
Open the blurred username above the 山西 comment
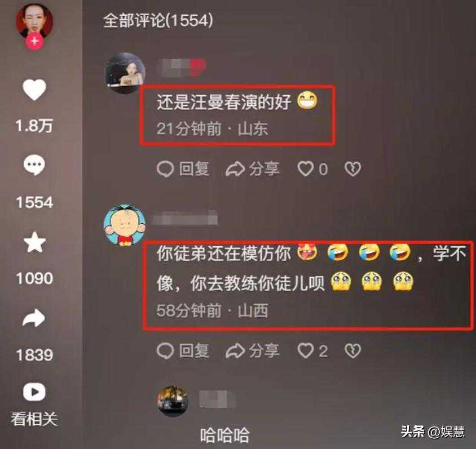click(185, 217)
